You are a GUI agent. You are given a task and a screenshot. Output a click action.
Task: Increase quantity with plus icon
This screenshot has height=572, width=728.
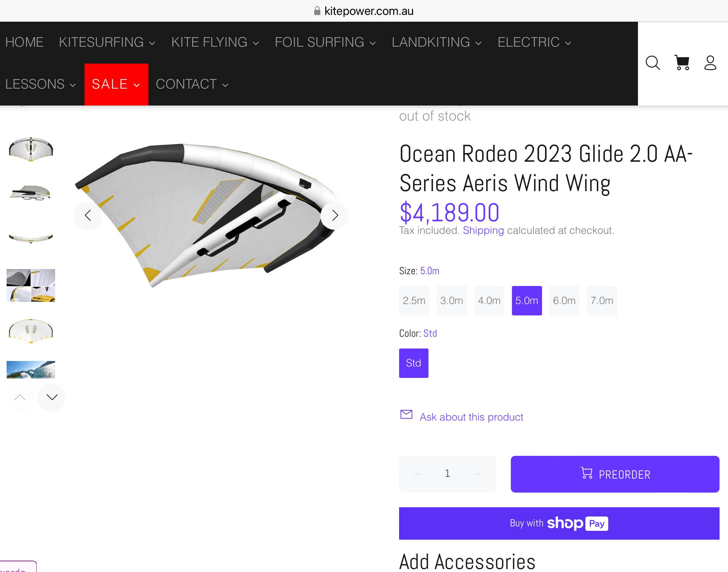click(478, 474)
